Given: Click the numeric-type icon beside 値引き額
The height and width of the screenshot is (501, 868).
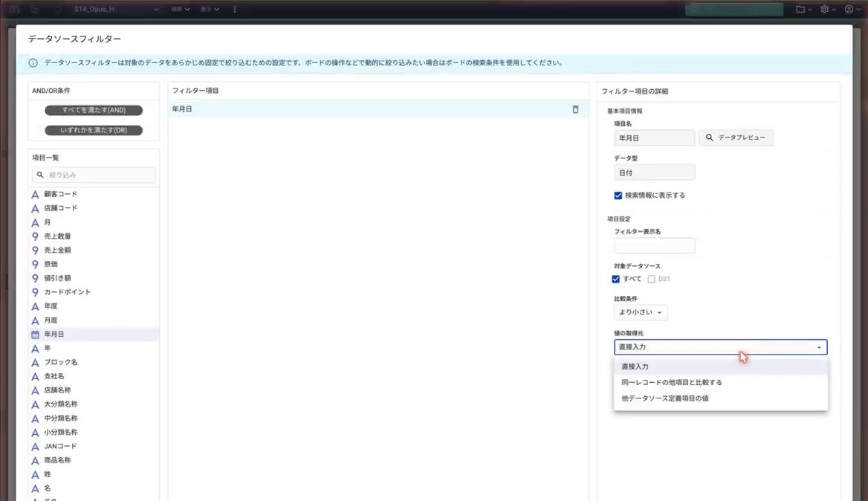Looking at the screenshot, I should pyautogui.click(x=35, y=279).
